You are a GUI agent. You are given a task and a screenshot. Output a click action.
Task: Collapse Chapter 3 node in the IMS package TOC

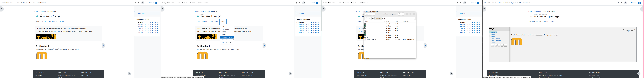click(490, 36)
